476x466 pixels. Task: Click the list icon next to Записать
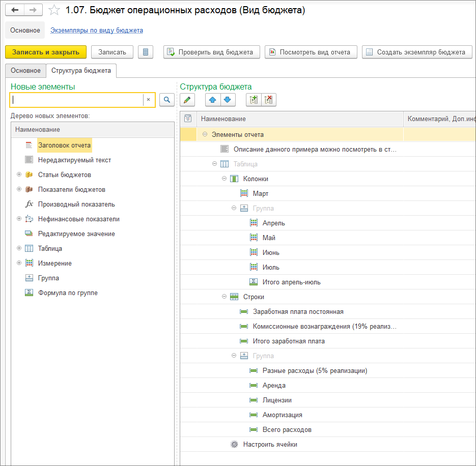tap(146, 52)
